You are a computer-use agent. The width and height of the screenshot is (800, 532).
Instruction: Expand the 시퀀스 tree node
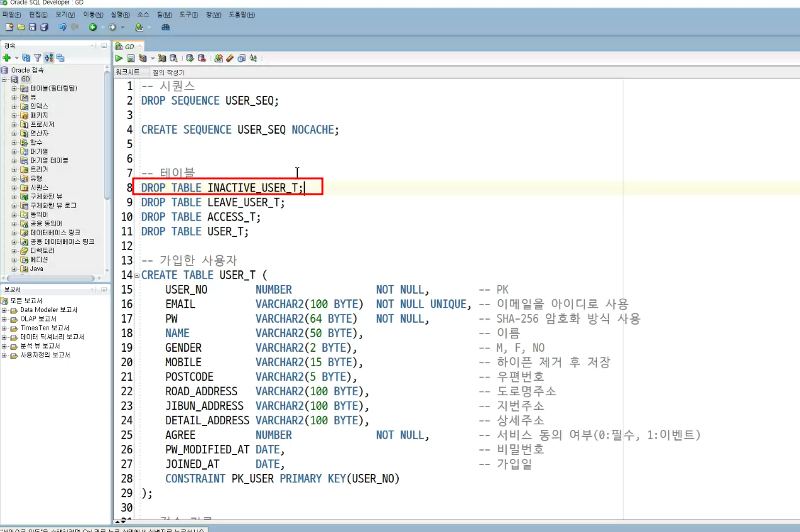pos(14,188)
